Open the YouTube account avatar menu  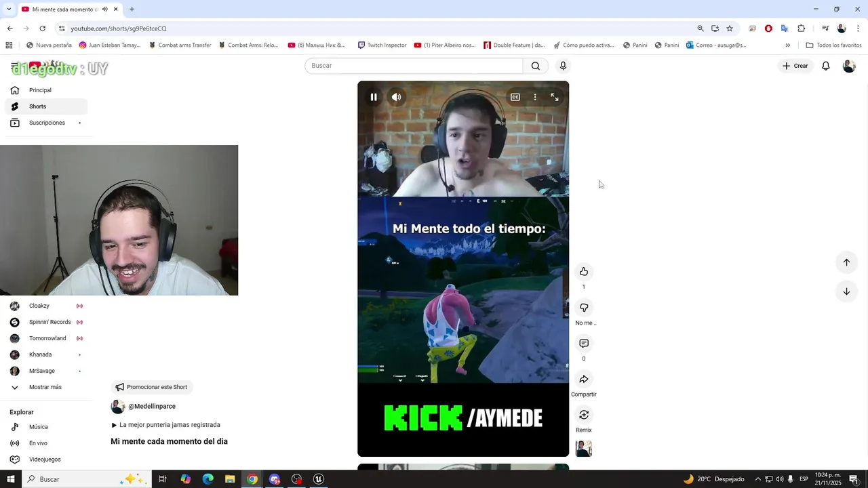(x=849, y=66)
